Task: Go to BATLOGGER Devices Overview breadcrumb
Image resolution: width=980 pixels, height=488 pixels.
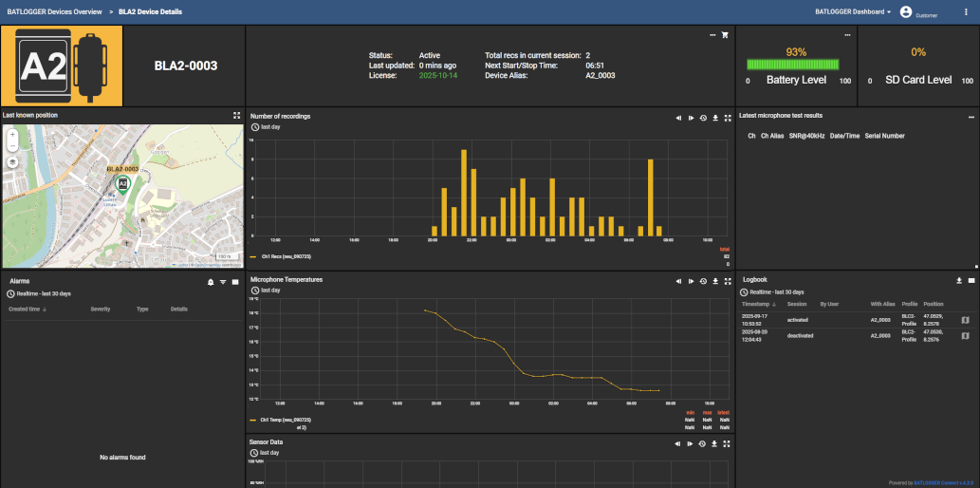Action: pos(53,12)
